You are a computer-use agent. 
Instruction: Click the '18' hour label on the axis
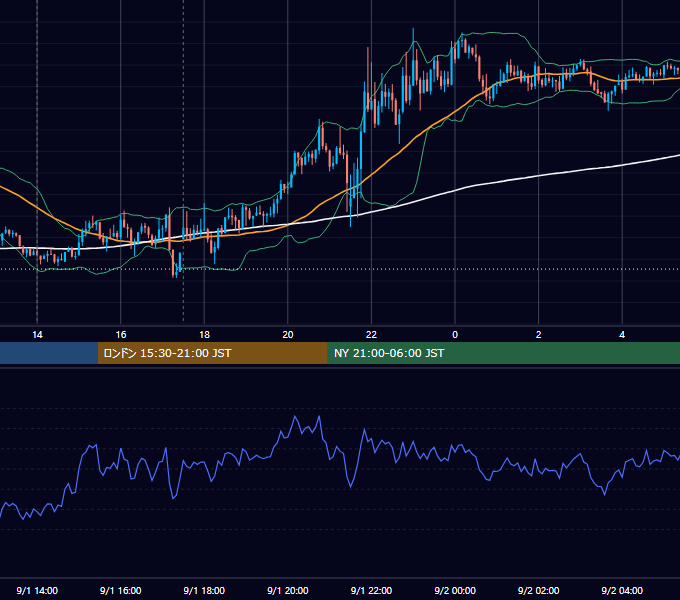204,335
